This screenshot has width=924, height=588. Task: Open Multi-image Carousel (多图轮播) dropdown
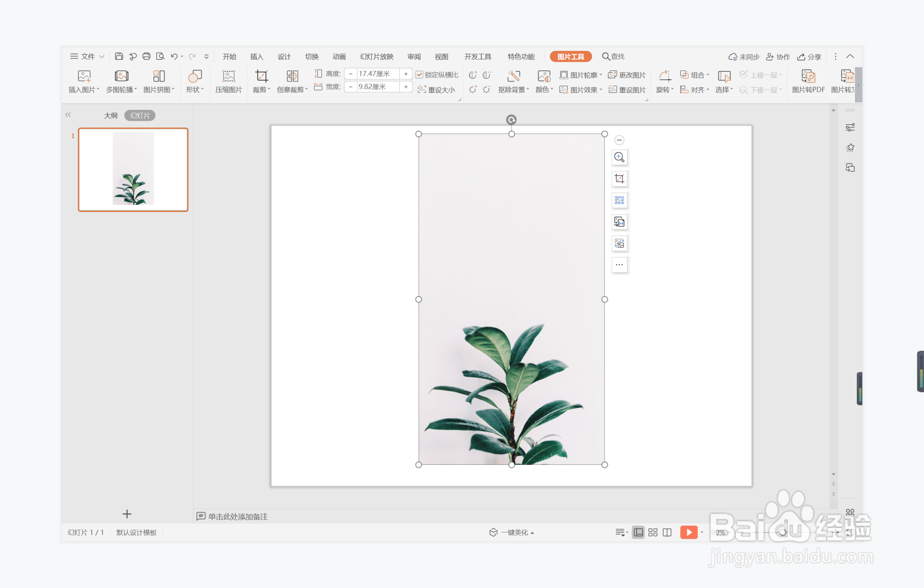pos(121,89)
